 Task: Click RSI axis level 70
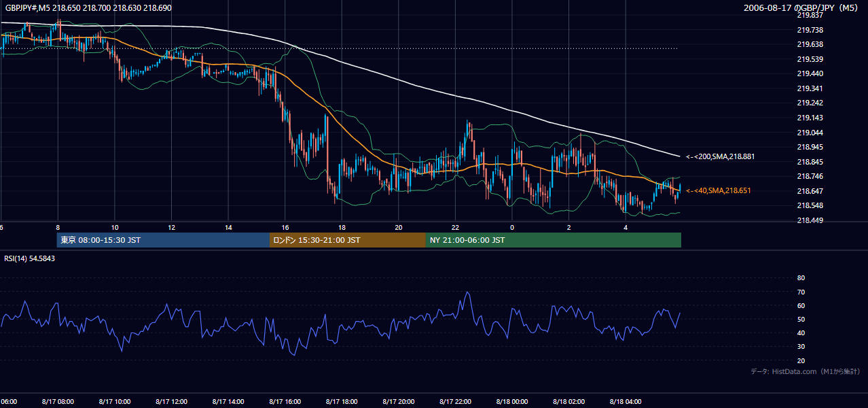coord(801,292)
